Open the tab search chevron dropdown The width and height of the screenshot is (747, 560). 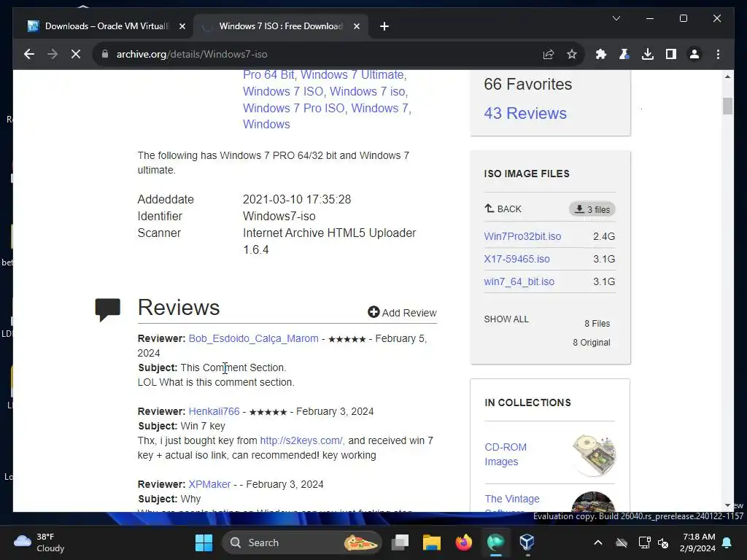[616, 18]
